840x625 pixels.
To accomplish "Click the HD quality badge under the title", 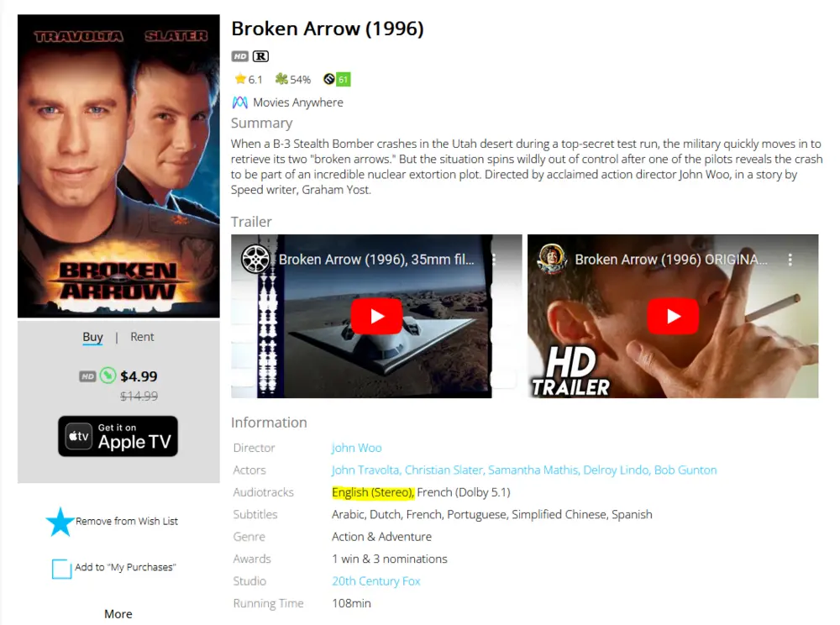I will [240, 56].
